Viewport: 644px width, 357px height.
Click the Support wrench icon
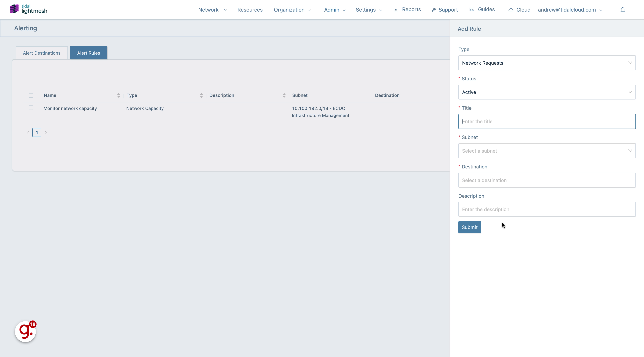click(434, 10)
